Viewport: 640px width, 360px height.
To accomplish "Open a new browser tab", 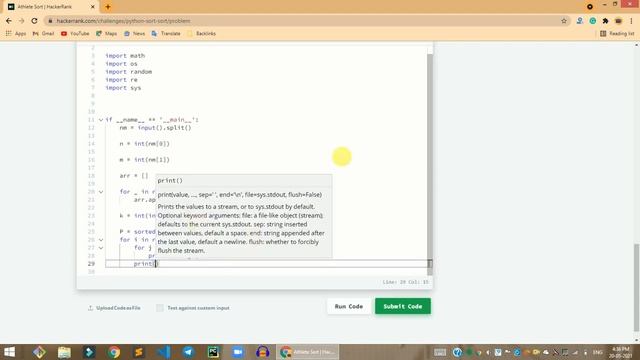I will pyautogui.click(x=108, y=7).
